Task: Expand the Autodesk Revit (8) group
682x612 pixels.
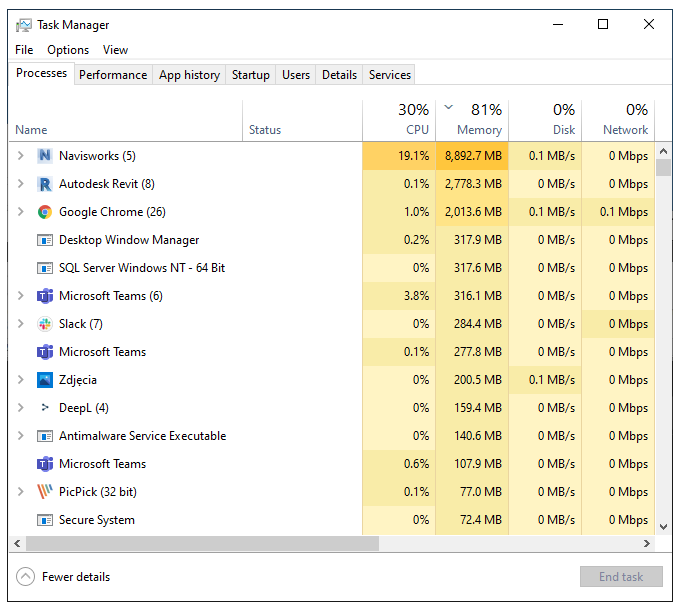Action: click(20, 184)
